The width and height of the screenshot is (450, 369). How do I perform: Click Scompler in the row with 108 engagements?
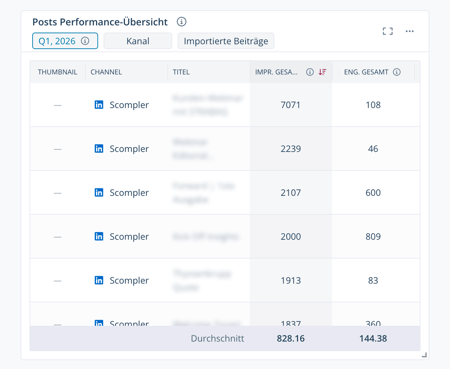click(x=129, y=105)
